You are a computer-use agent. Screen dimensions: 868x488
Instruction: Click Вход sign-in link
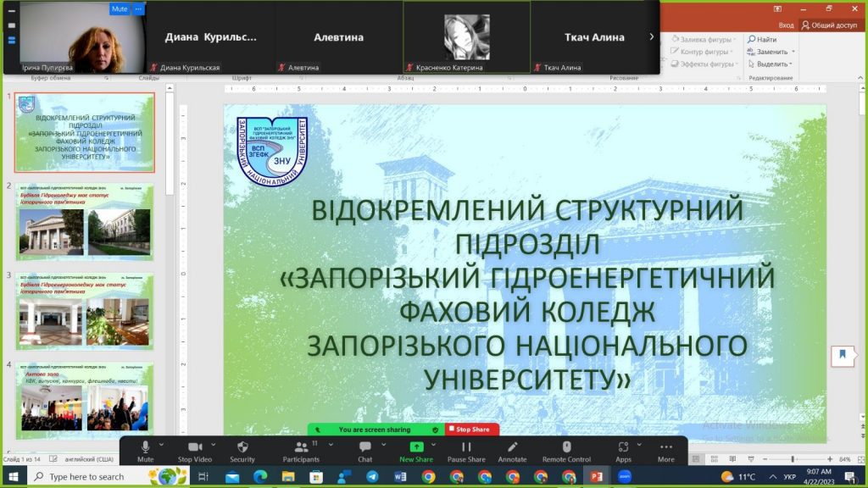(786, 25)
